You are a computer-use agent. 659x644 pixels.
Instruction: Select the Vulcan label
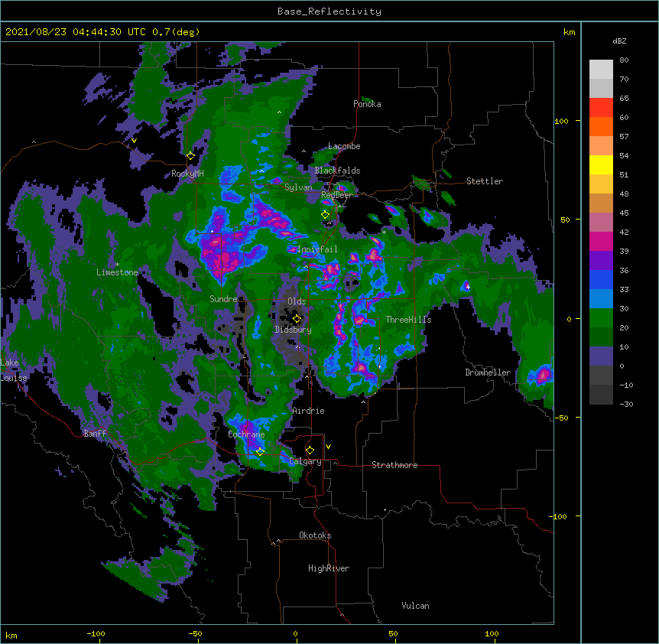[415, 606]
